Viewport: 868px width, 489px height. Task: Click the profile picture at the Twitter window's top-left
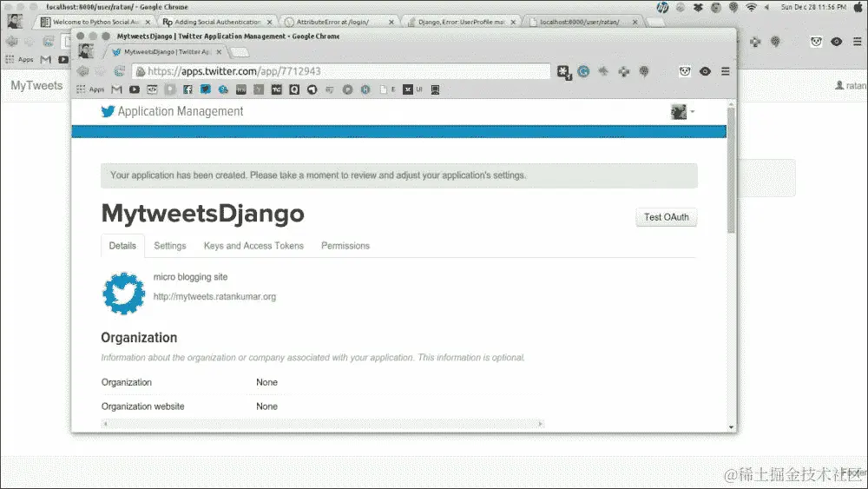tap(86, 51)
